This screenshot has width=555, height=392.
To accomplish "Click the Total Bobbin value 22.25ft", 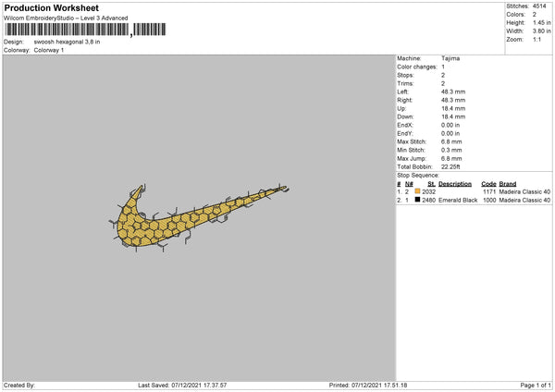I will tap(450, 167).
